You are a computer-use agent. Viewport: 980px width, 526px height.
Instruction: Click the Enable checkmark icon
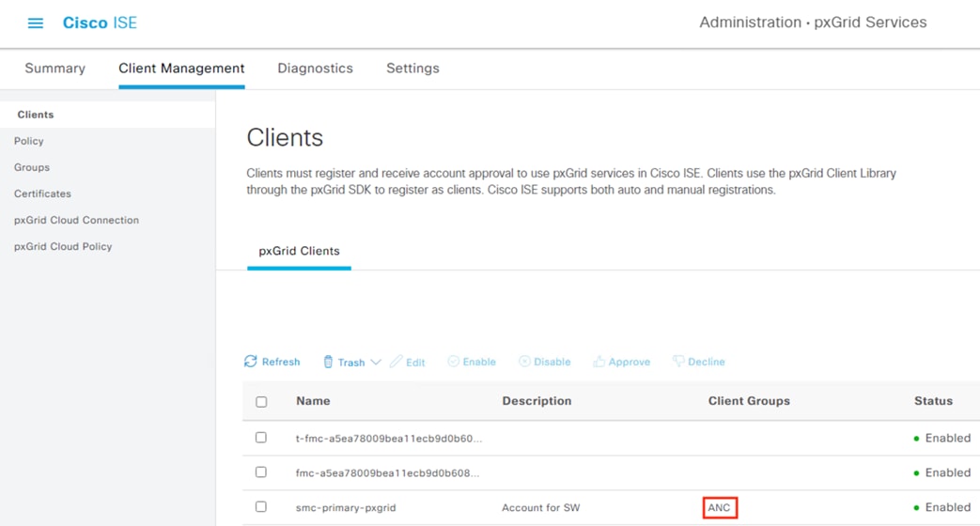453,361
